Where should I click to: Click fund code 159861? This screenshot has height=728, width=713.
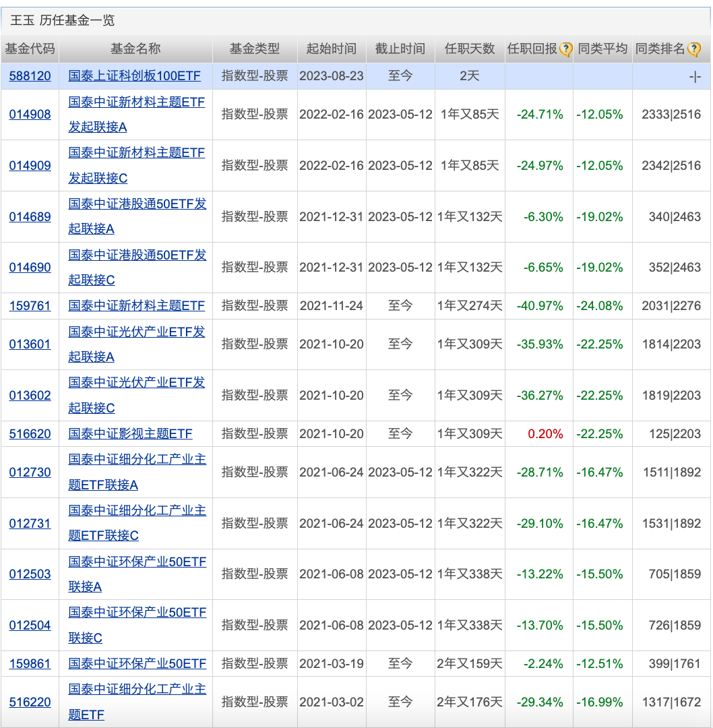(x=30, y=664)
